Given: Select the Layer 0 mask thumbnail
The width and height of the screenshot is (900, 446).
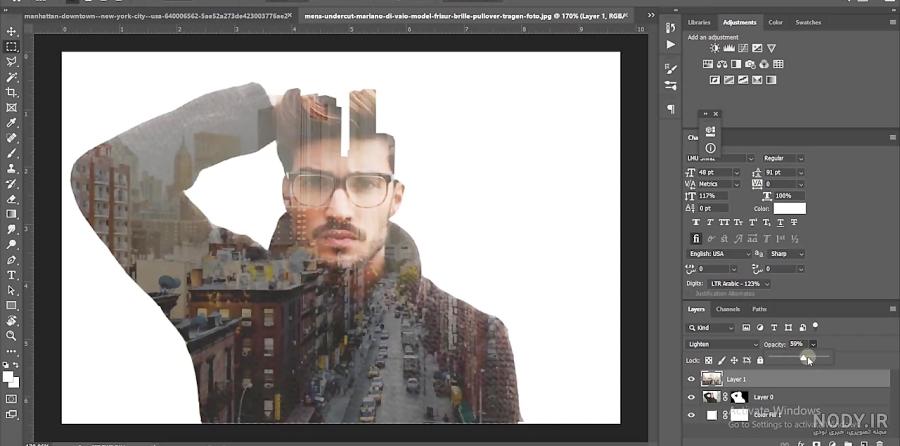Looking at the screenshot, I should coord(739,397).
